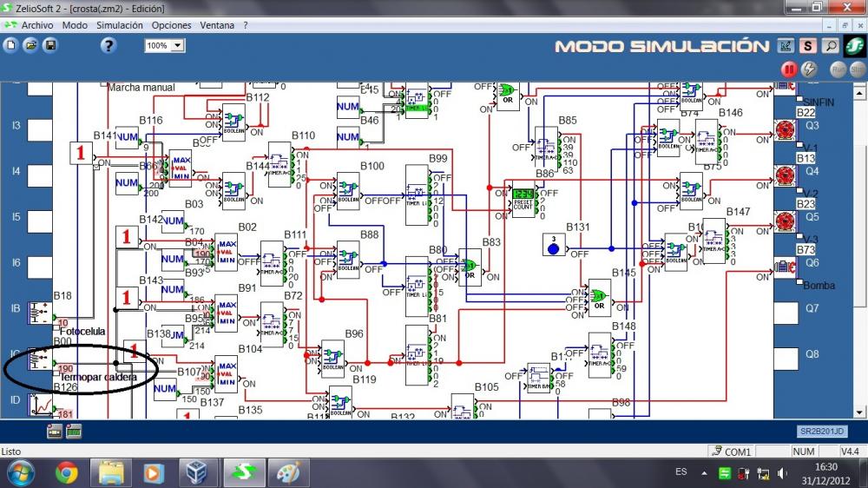
Task: Click the B110 timer block
Action: [279, 164]
